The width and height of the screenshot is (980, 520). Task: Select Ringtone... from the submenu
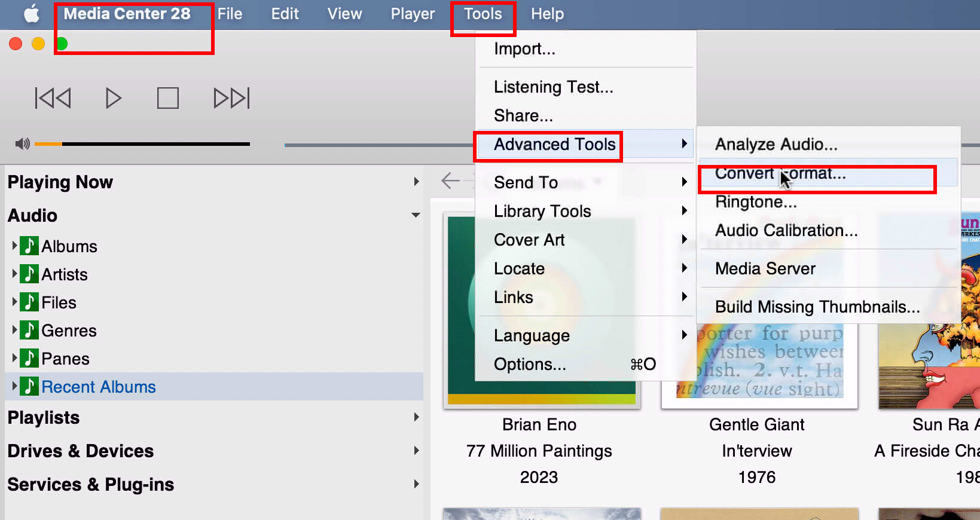click(828, 202)
